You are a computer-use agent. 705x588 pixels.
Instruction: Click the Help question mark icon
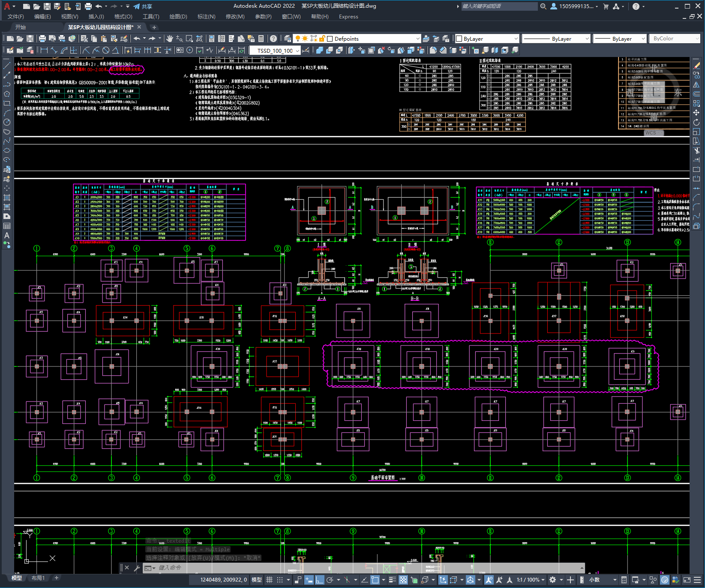(x=273, y=39)
